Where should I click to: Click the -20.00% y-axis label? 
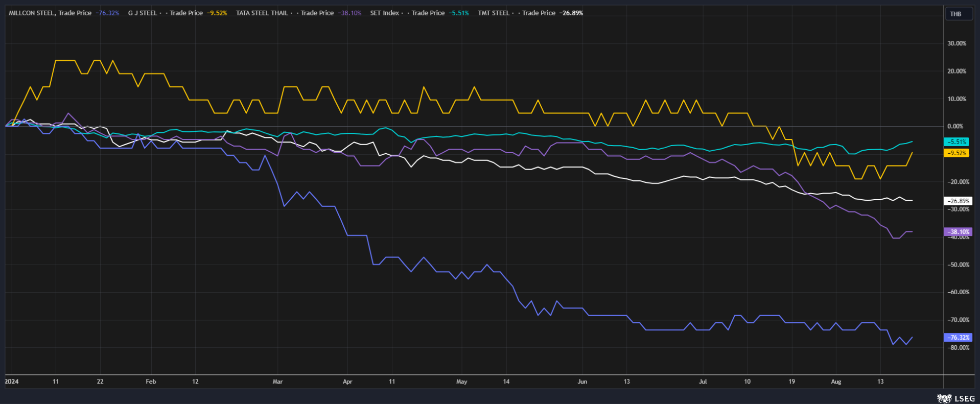(958, 182)
